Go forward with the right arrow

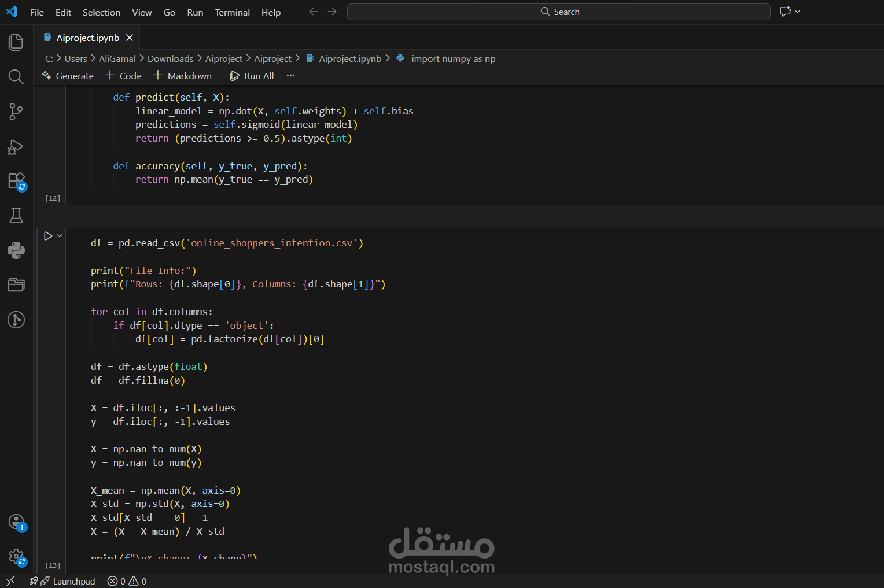coord(332,12)
